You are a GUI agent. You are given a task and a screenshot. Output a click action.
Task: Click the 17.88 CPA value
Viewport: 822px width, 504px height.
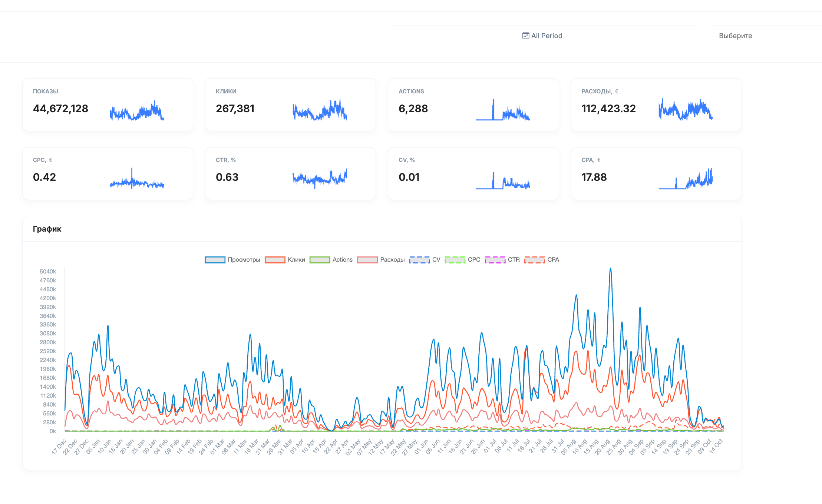(594, 177)
